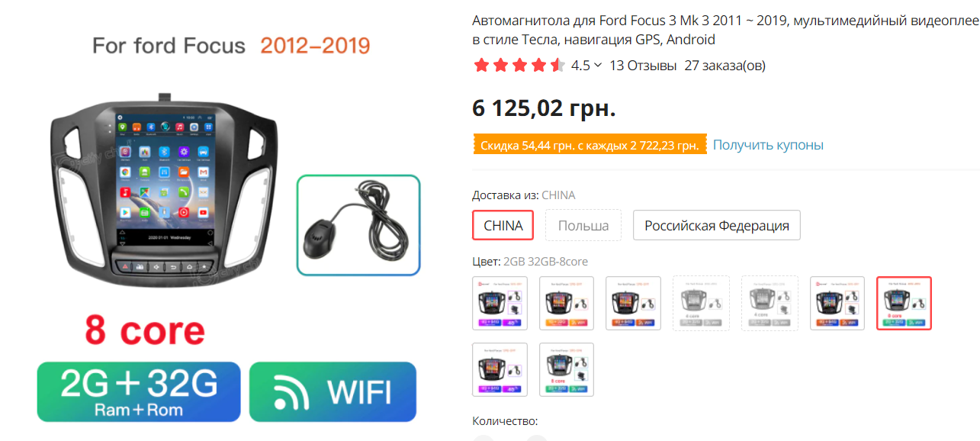Screen dimensions: 980x441
Task: Open the 13 Отзывы reviews link
Action: click(643, 66)
